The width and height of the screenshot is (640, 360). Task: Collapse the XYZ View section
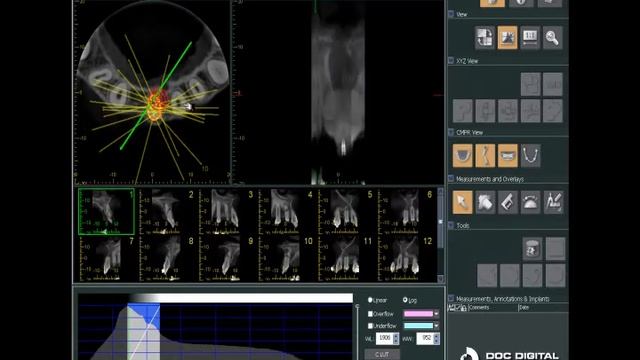pos(451,61)
